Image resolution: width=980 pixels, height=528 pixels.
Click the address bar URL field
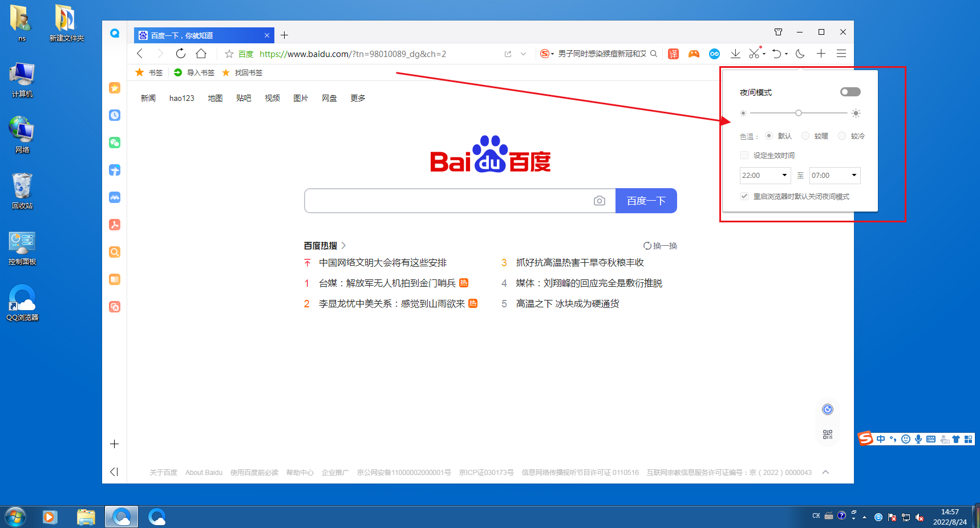click(x=353, y=54)
